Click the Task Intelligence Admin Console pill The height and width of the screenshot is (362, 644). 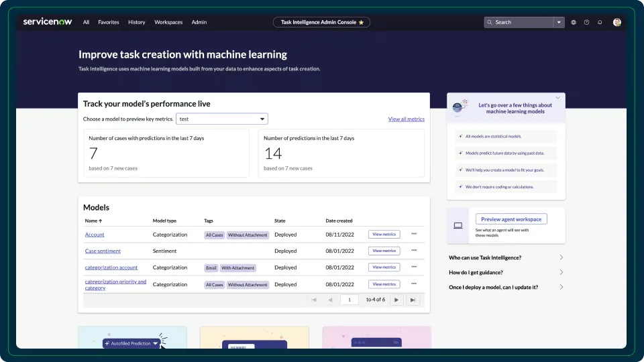(x=321, y=22)
